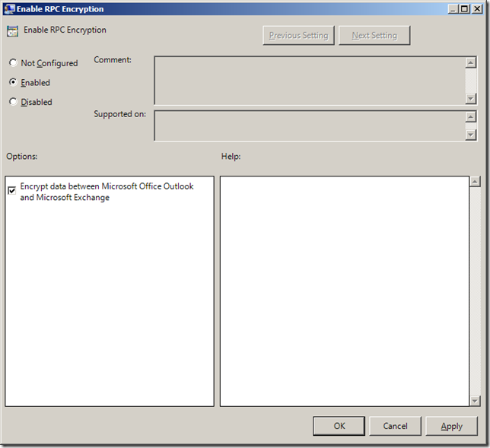This screenshot has height=448, width=490.
Task: Click the Help text pane
Action: 345,291
